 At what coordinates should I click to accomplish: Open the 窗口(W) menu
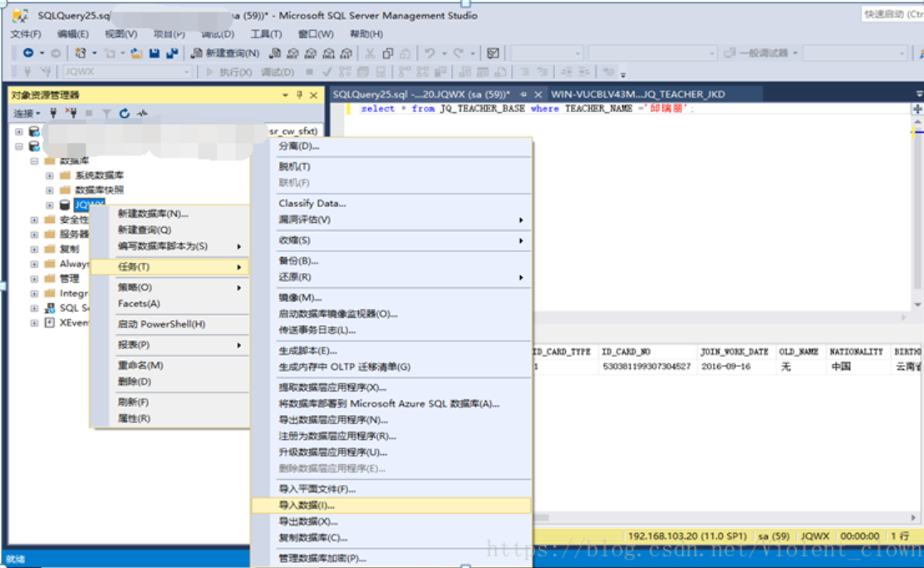tap(315, 34)
